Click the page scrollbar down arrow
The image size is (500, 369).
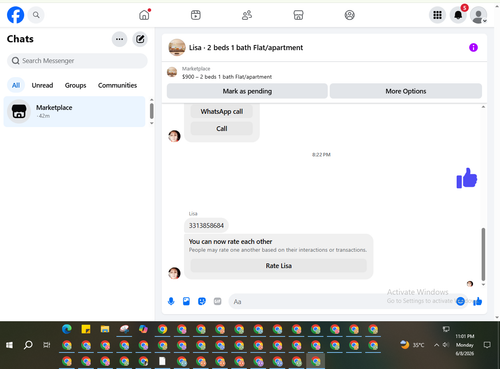[497, 318]
